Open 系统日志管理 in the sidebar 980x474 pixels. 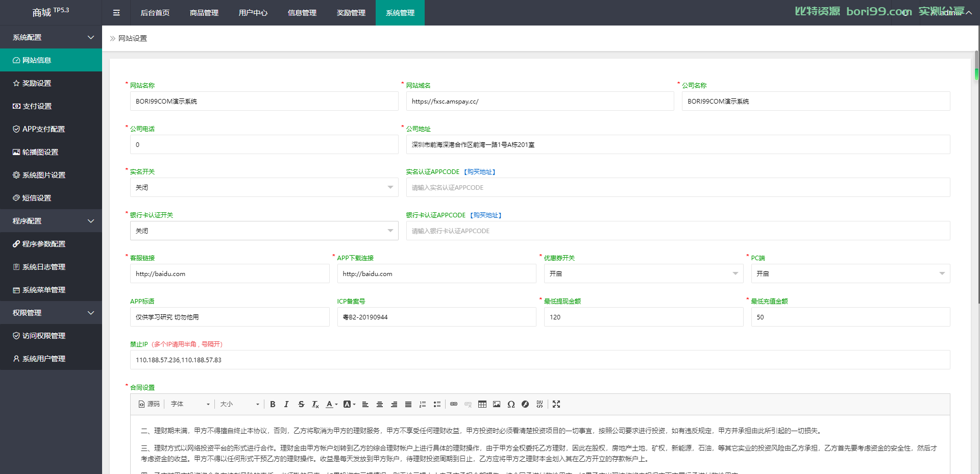pyautogui.click(x=51, y=267)
